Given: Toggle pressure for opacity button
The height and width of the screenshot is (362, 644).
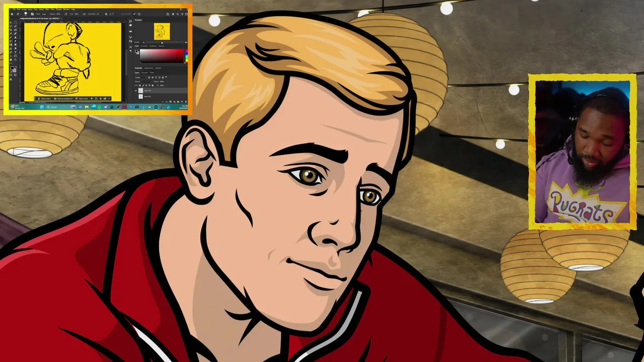Looking at the screenshot, I should [x=66, y=14].
